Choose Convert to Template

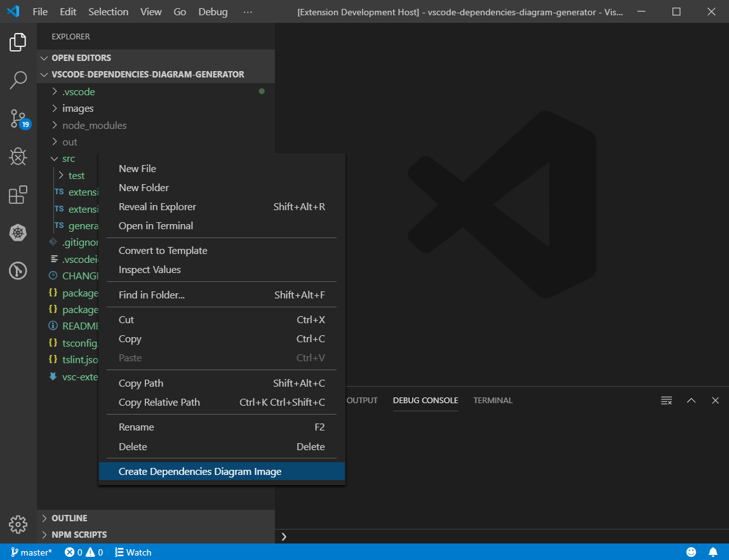pyautogui.click(x=222, y=251)
